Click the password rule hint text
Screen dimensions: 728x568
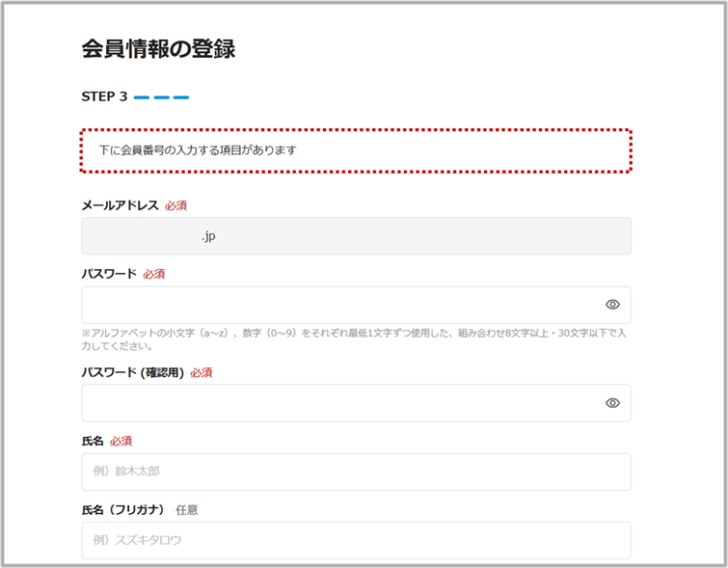click(354, 339)
